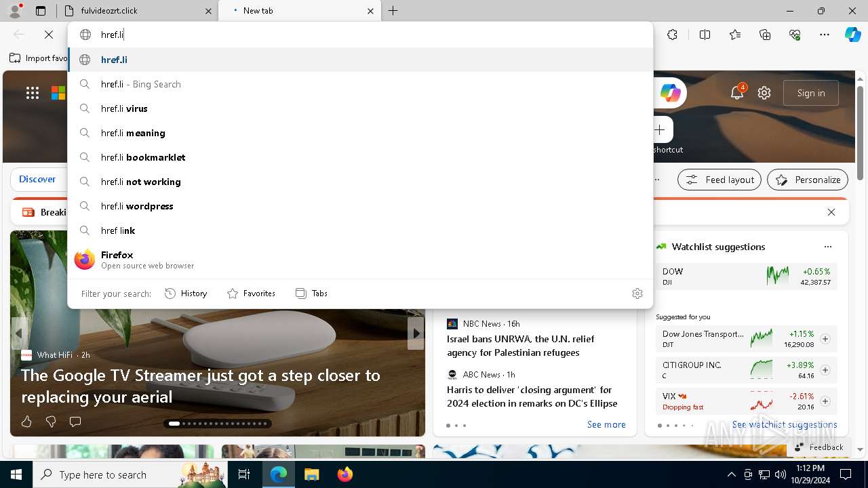Read Israel bans UNRWA news story
The width and height of the screenshot is (868, 488).
520,346
